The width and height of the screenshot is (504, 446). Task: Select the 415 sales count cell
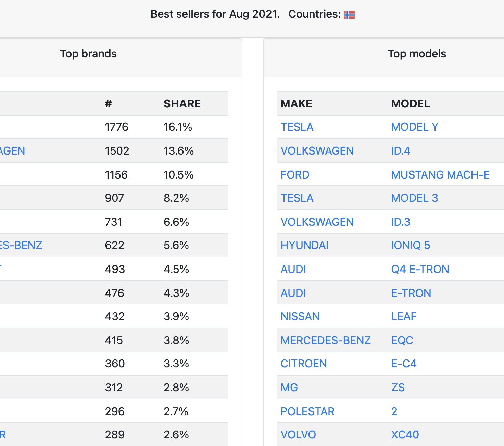click(114, 340)
